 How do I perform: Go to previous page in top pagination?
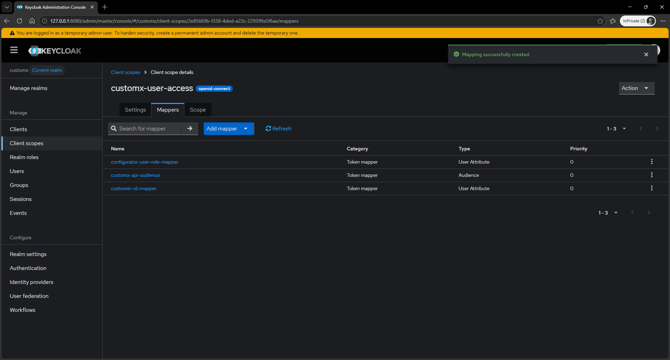coord(641,129)
